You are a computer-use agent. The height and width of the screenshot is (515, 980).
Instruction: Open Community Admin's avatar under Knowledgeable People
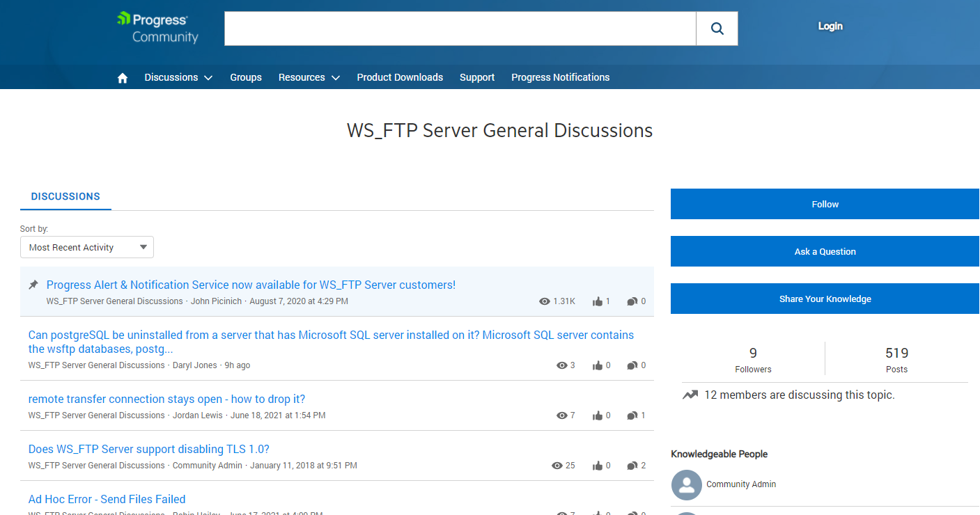[686, 484]
